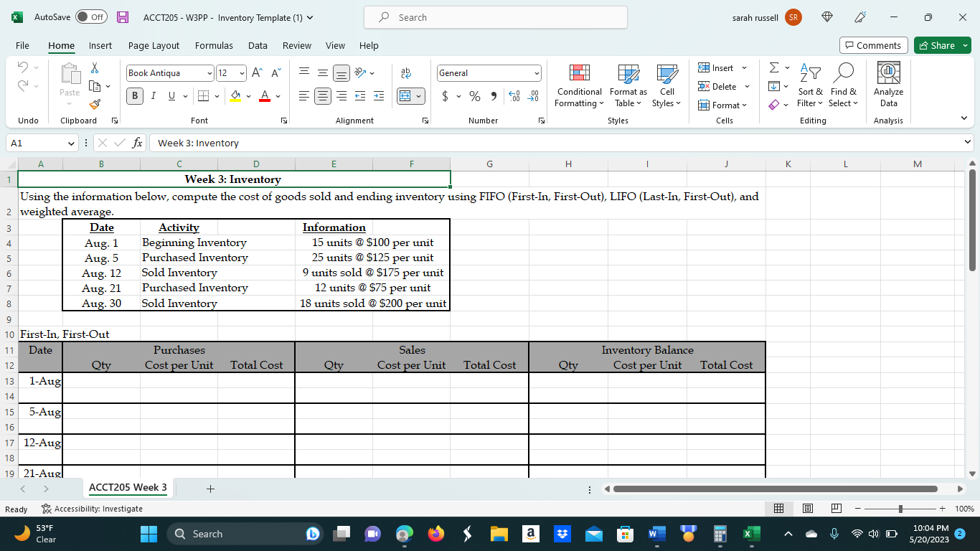Toggle AutoSave switch on
This screenshot has height=551, width=980.
[x=92, y=17]
